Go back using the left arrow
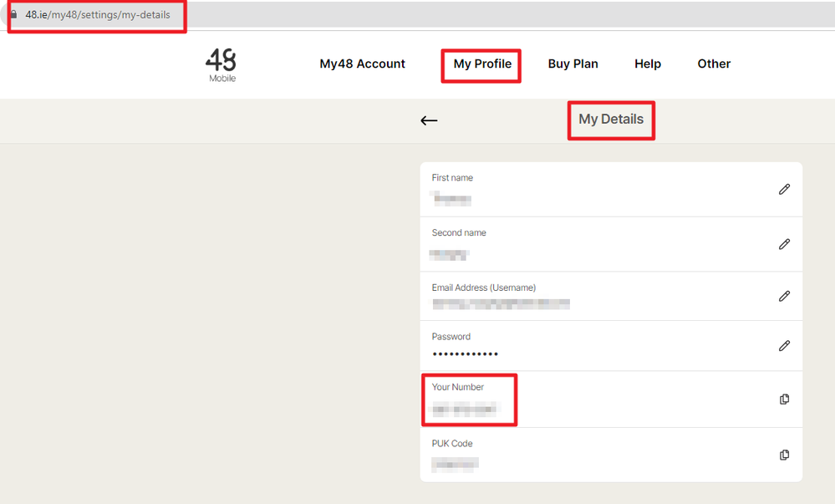 (x=429, y=120)
